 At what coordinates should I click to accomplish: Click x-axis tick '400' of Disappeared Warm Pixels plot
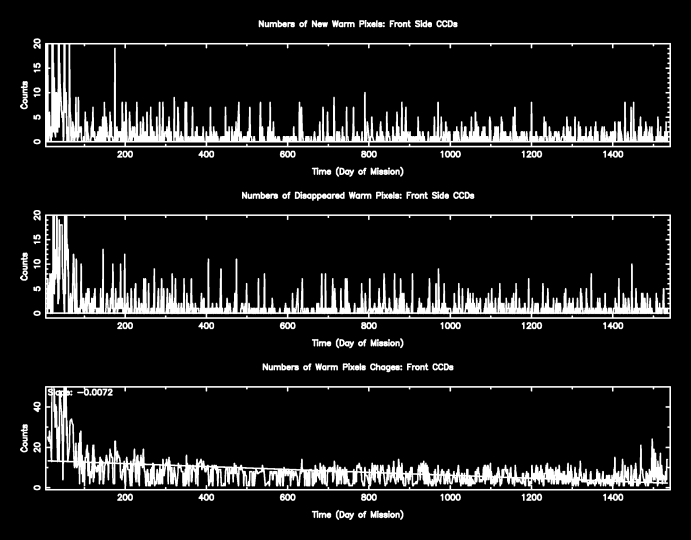[206, 326]
